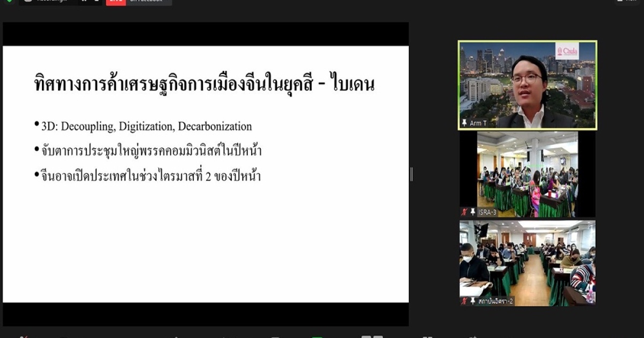Click the 'ISRA-3' name label
Image resolution: width=644 pixels, height=338 pixels.
[487, 212]
